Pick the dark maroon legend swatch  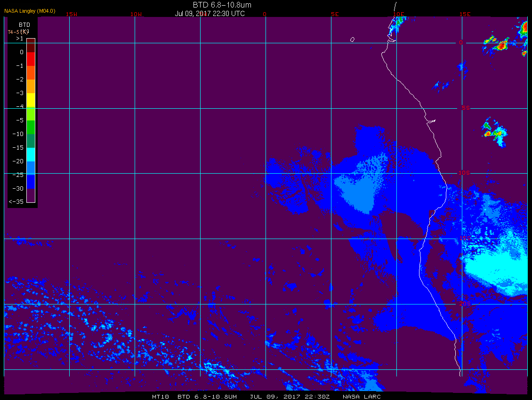click(x=31, y=46)
